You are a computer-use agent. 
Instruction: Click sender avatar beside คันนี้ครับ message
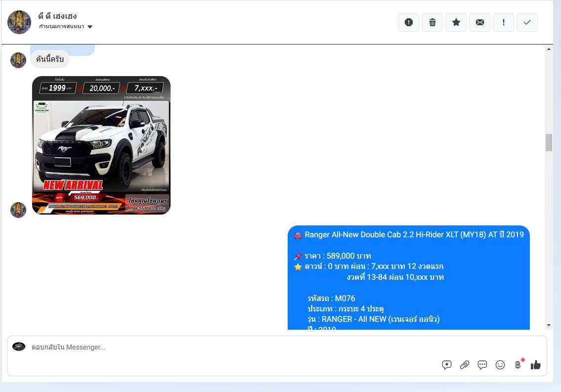coord(18,60)
